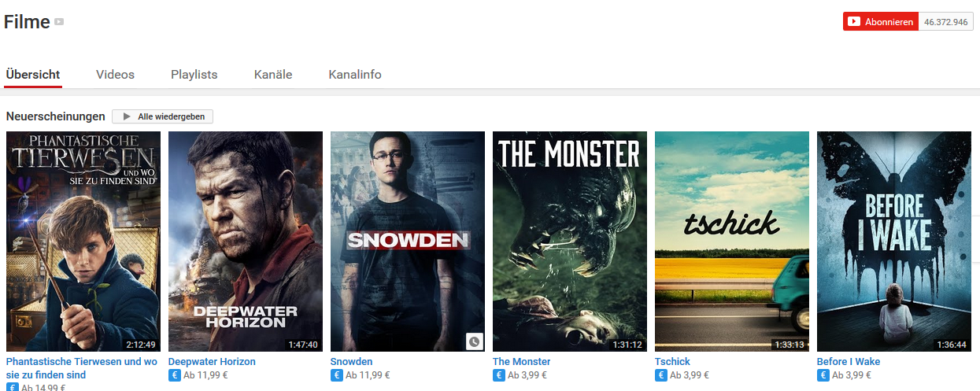Open the Kanalinfo tab

355,75
